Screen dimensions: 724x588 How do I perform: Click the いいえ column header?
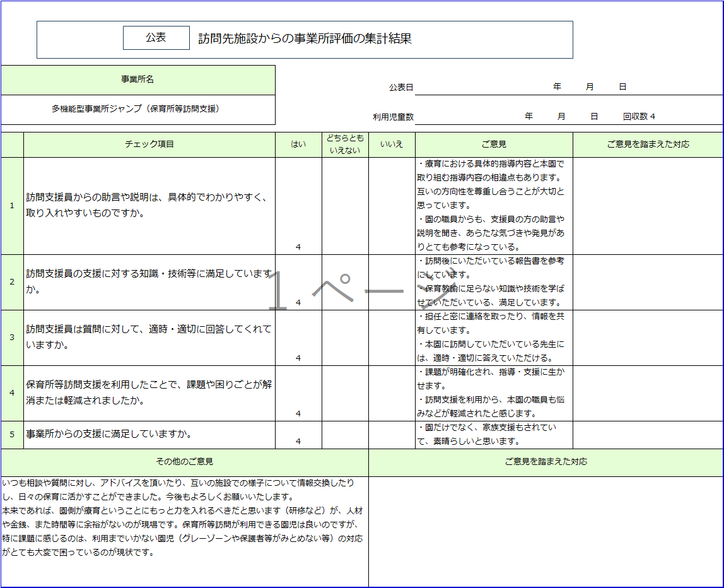pos(392,144)
